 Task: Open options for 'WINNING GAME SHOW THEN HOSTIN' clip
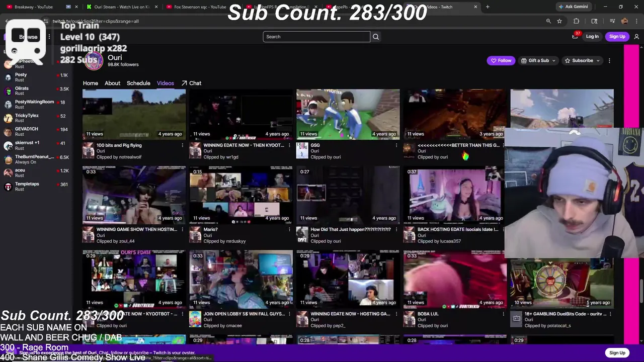pyautogui.click(x=182, y=229)
